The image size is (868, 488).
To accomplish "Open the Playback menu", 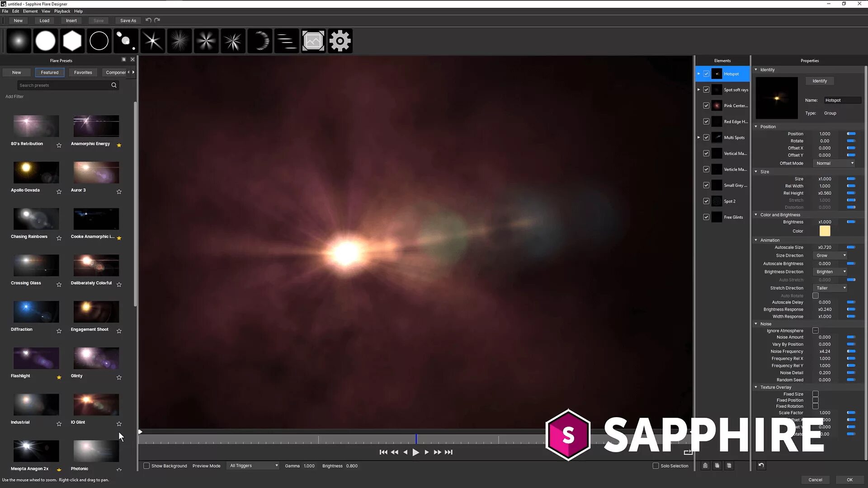I will click(x=61, y=11).
